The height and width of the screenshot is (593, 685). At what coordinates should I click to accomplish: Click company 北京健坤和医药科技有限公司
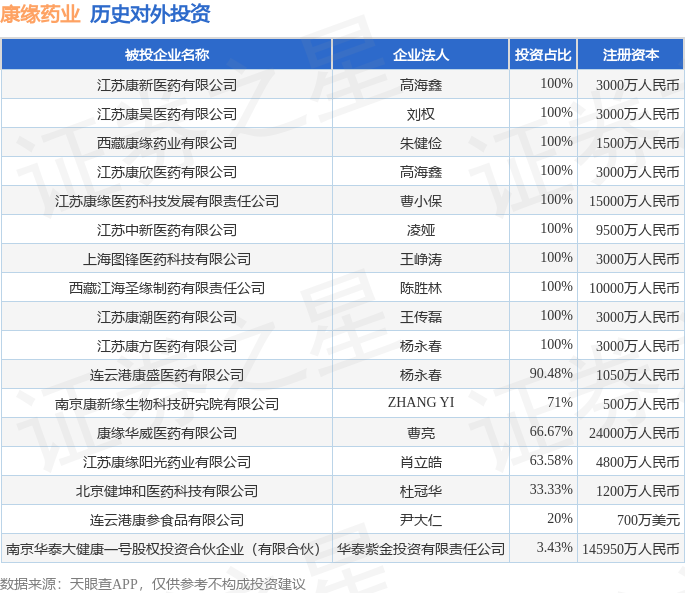167,491
